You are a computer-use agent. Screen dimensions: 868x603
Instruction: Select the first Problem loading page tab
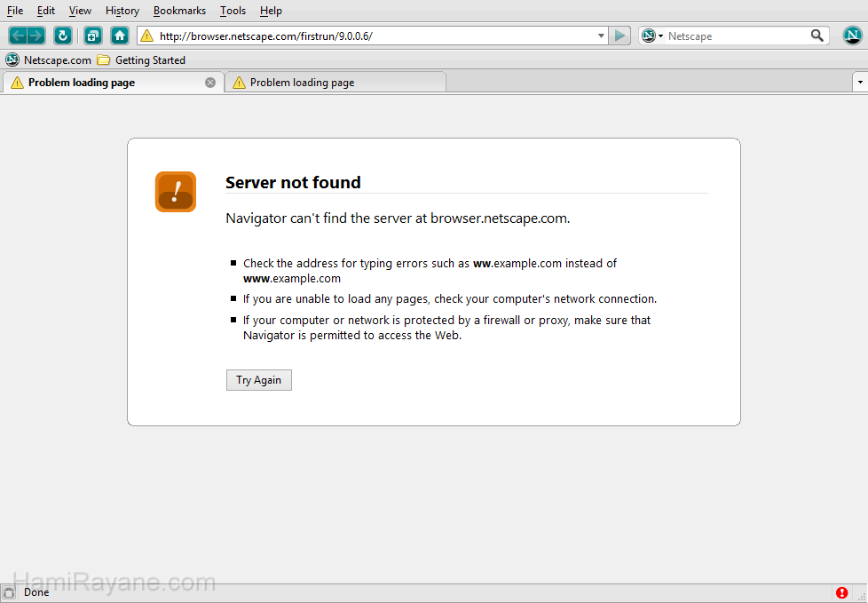(113, 83)
